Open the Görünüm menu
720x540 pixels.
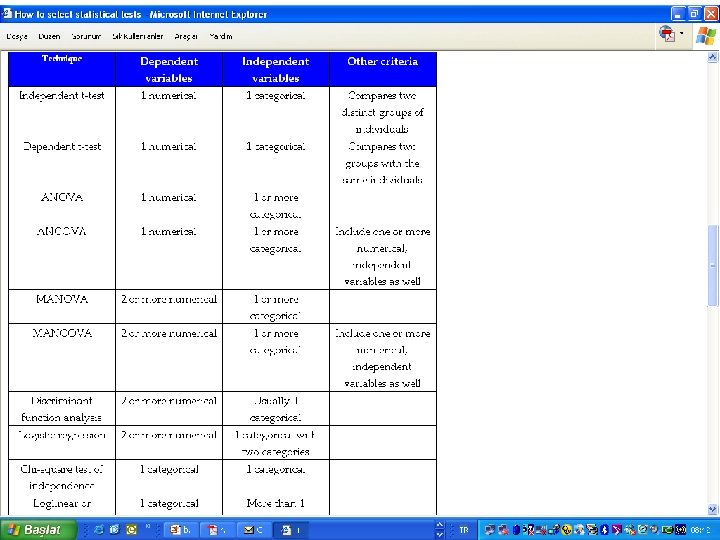(86, 36)
